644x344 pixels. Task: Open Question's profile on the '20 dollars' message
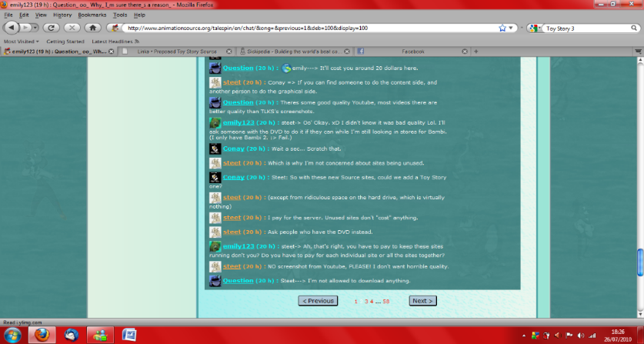point(238,68)
